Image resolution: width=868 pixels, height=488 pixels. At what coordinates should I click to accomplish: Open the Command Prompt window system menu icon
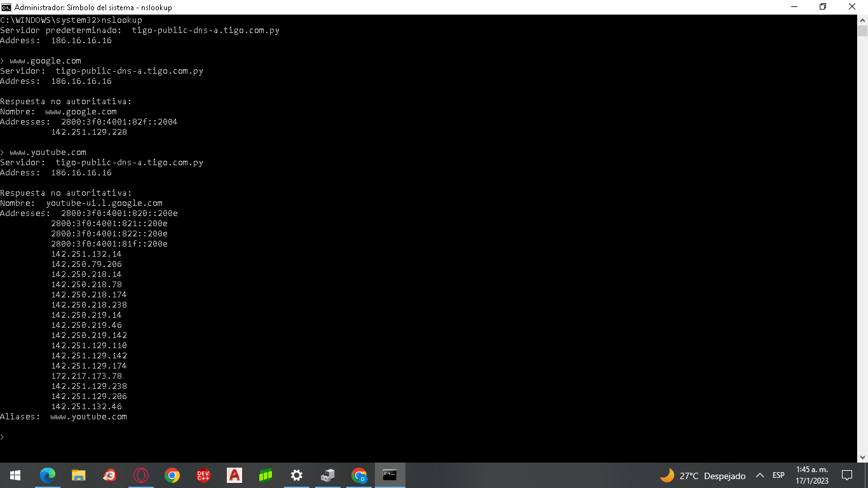(x=6, y=7)
